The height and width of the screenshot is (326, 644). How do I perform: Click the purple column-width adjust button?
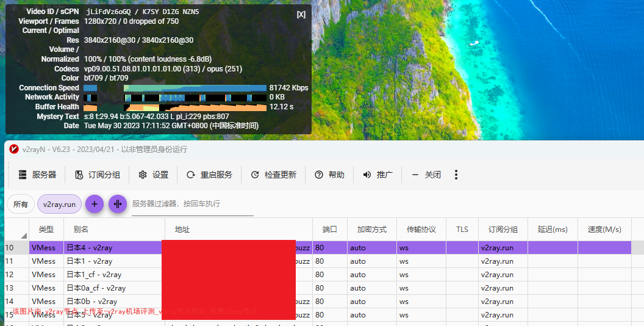click(118, 204)
